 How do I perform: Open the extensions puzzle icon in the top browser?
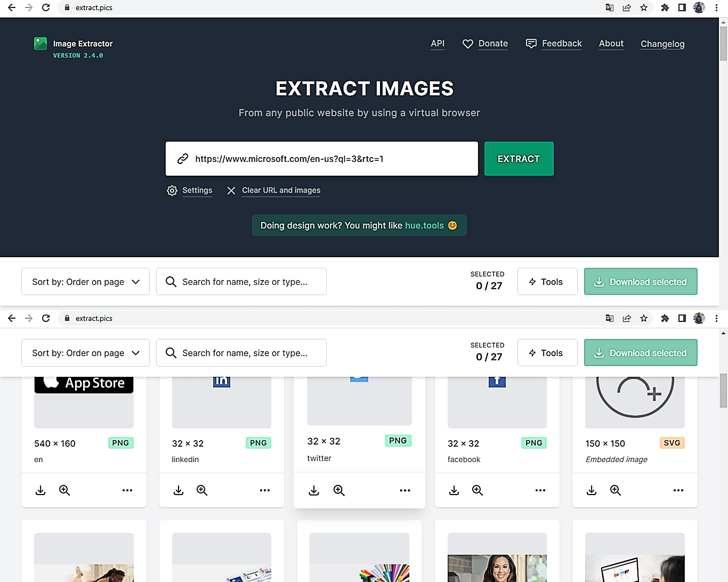click(x=665, y=8)
